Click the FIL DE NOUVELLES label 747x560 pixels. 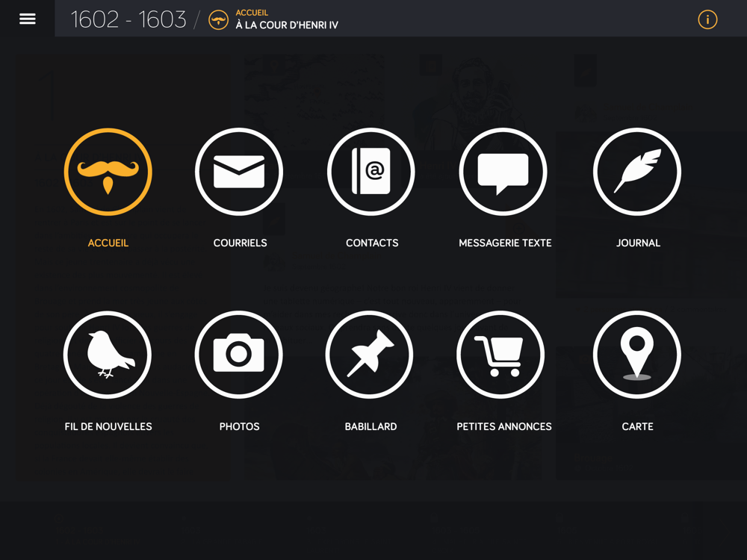click(108, 426)
